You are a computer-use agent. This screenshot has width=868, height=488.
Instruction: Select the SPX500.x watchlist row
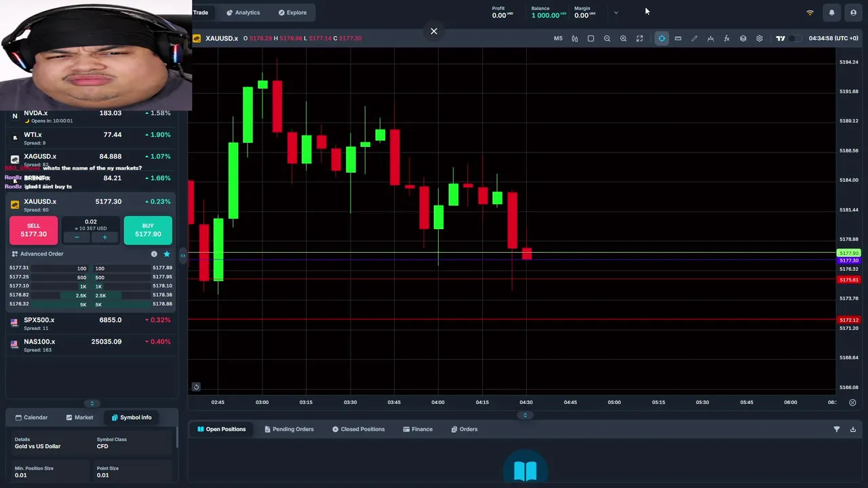pos(91,323)
